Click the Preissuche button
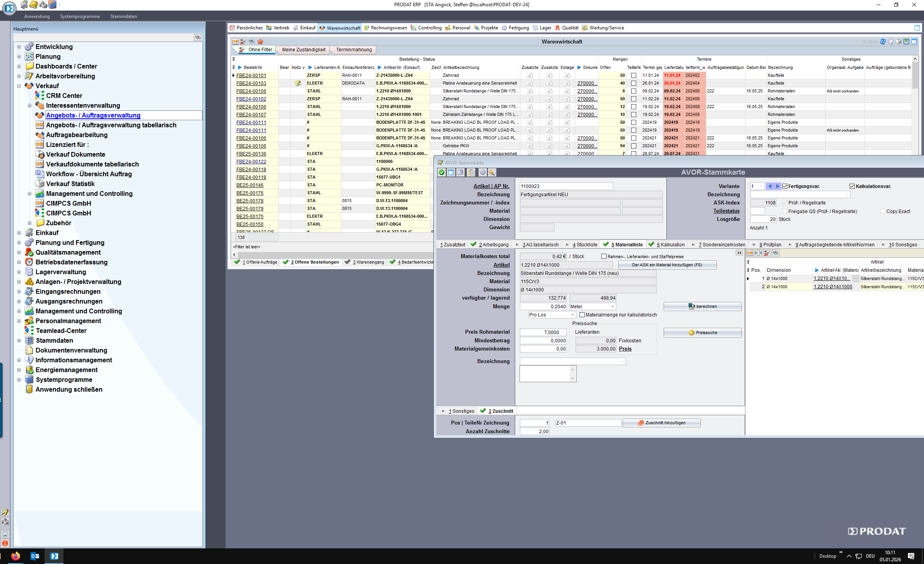The height and width of the screenshot is (564, 924). (702, 333)
